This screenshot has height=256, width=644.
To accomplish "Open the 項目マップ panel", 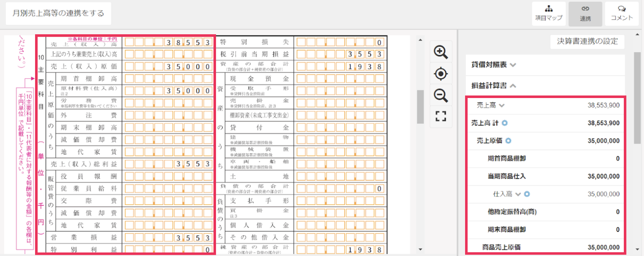I will pos(549,14).
